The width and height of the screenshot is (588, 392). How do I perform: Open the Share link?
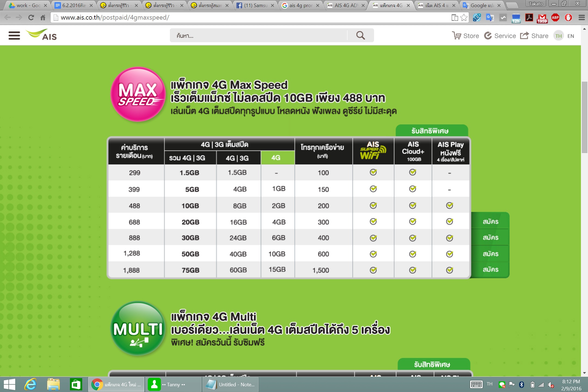(x=534, y=36)
